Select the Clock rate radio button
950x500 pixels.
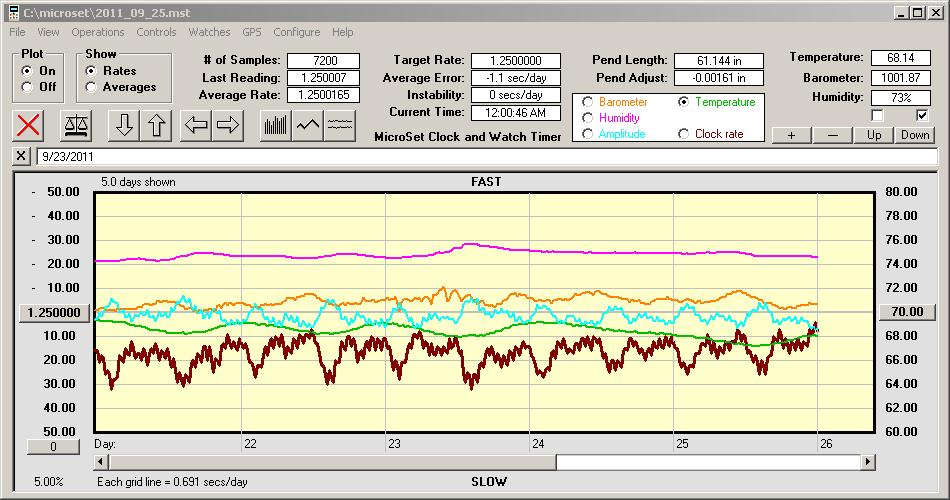tap(683, 134)
